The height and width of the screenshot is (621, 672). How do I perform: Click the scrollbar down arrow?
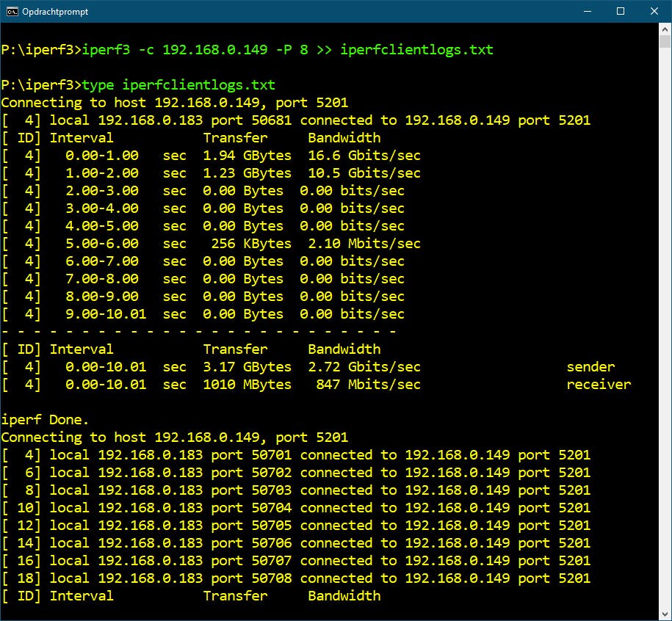click(665, 614)
